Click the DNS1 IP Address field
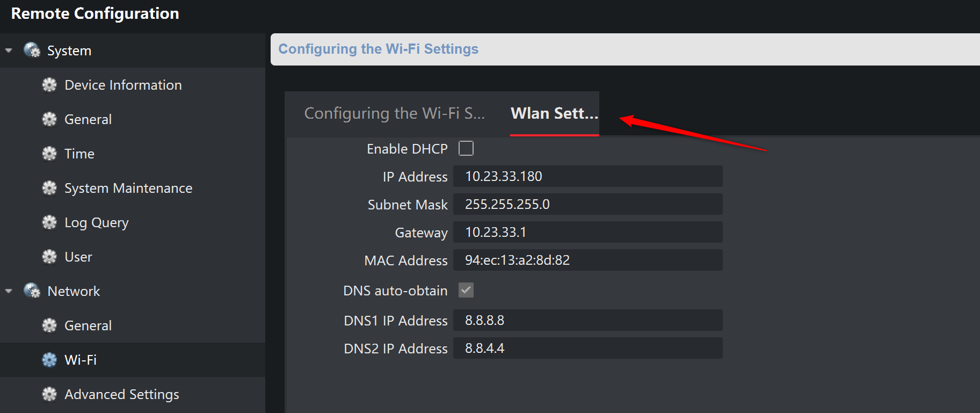980x413 pixels. pos(587,320)
